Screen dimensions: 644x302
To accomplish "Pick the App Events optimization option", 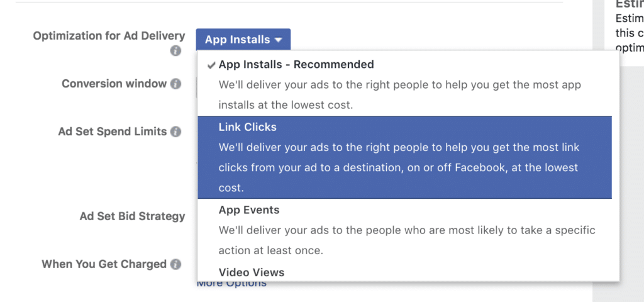I will click(249, 210).
